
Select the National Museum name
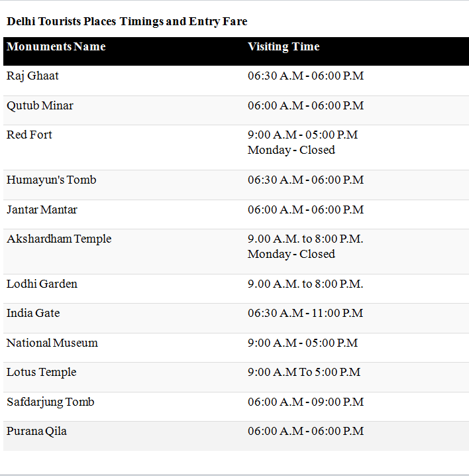[x=52, y=343]
